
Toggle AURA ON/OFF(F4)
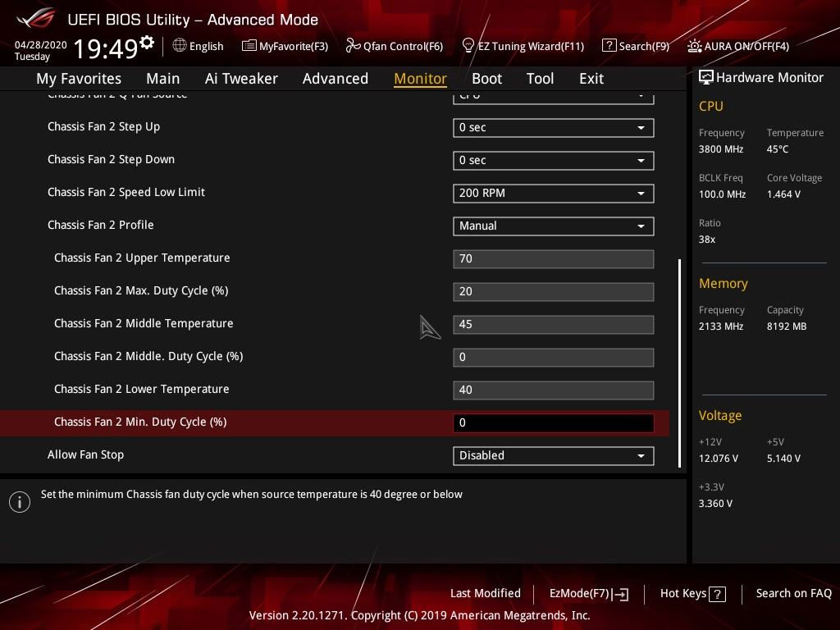click(738, 46)
